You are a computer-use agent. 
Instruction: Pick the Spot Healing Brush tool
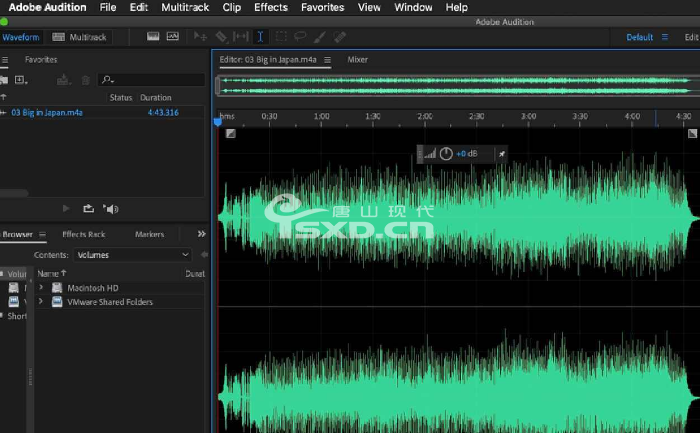click(x=340, y=37)
